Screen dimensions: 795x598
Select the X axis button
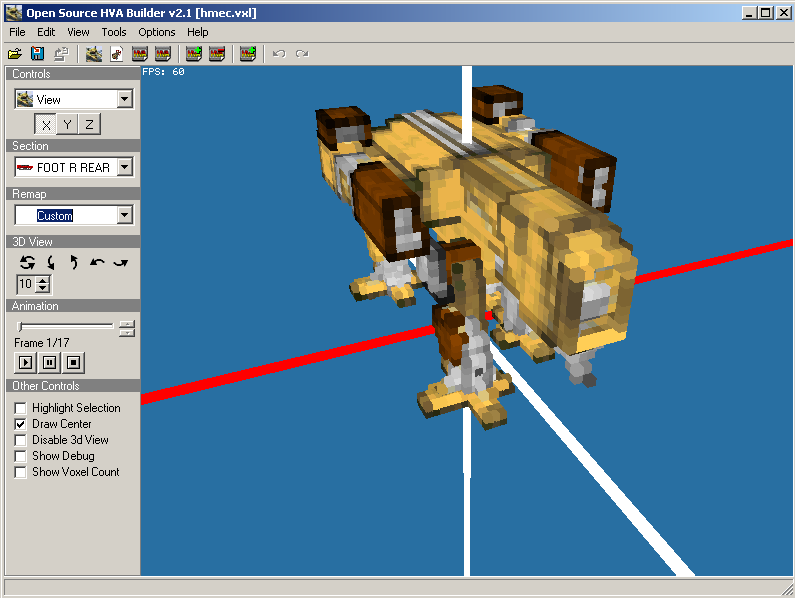pyautogui.click(x=46, y=124)
